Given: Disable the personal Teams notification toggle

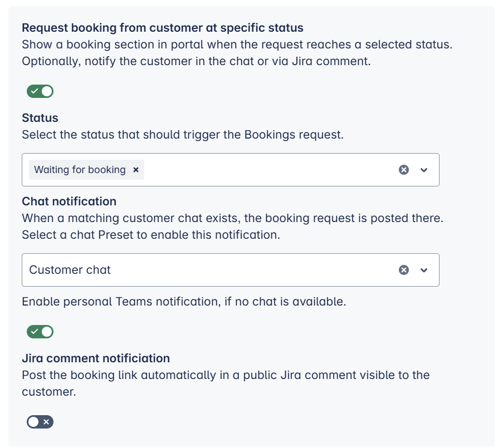Looking at the screenshot, I should tap(40, 332).
